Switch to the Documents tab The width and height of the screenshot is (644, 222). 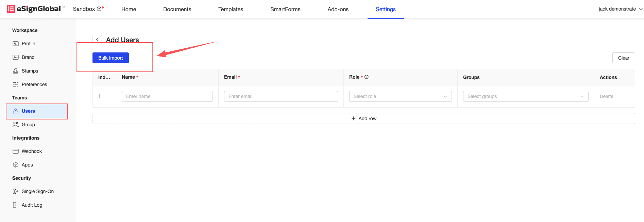click(x=177, y=9)
